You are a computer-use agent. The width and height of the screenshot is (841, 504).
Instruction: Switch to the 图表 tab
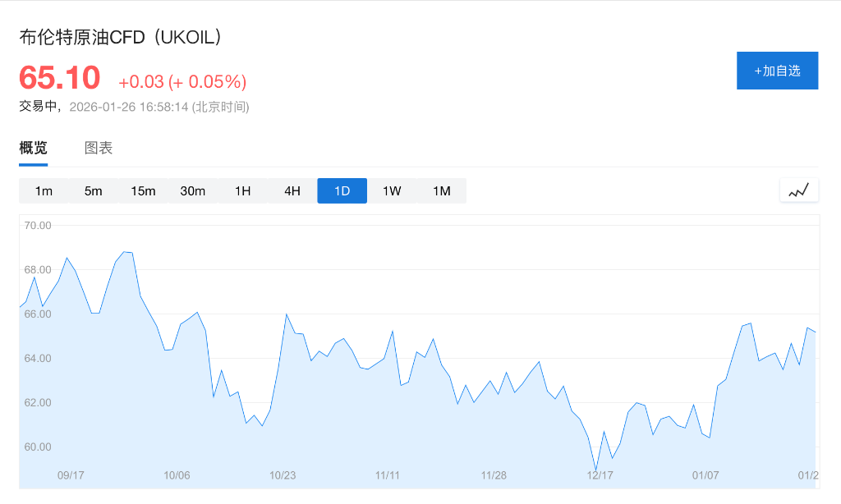click(x=98, y=148)
